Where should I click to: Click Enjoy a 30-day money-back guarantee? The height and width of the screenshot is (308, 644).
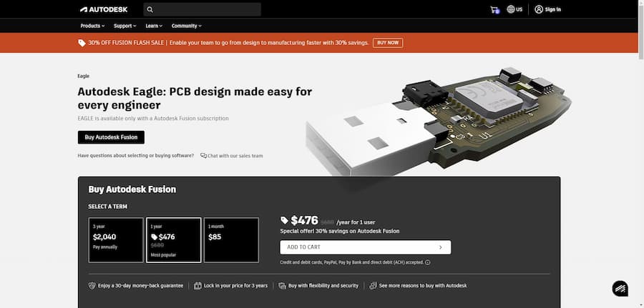(140, 285)
